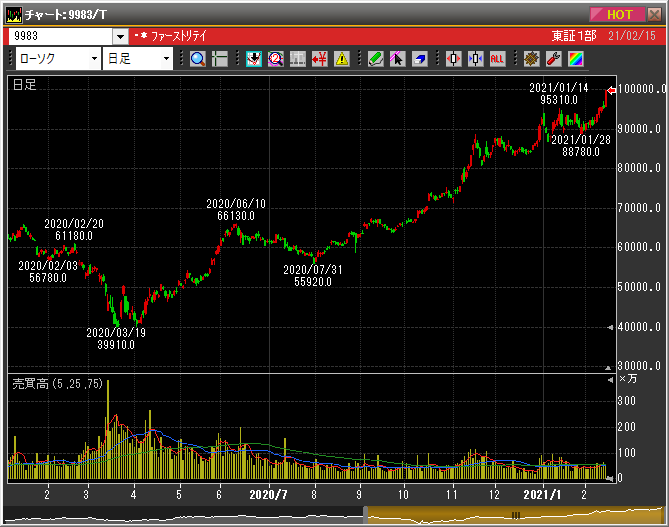Expand the 日足 timeframe dropdown
The width and height of the screenshot is (669, 527).
pos(166,59)
